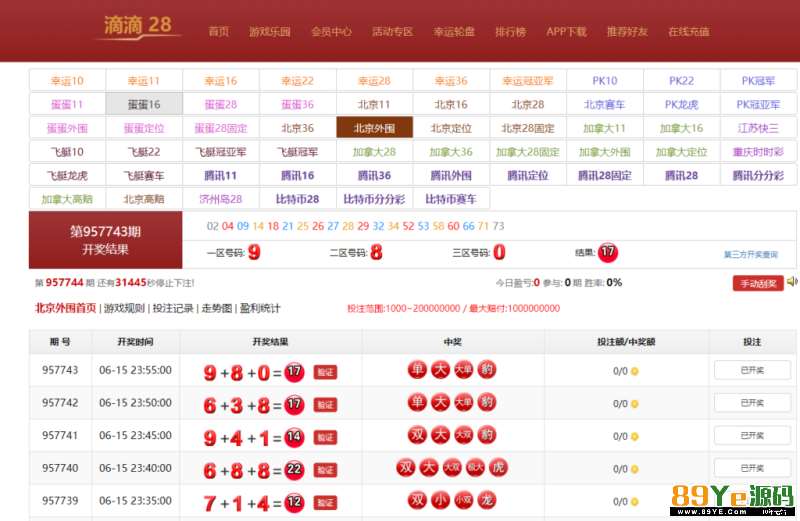The image size is (800, 521).
Task: Open 幸运轮盘 page
Action: tap(454, 32)
